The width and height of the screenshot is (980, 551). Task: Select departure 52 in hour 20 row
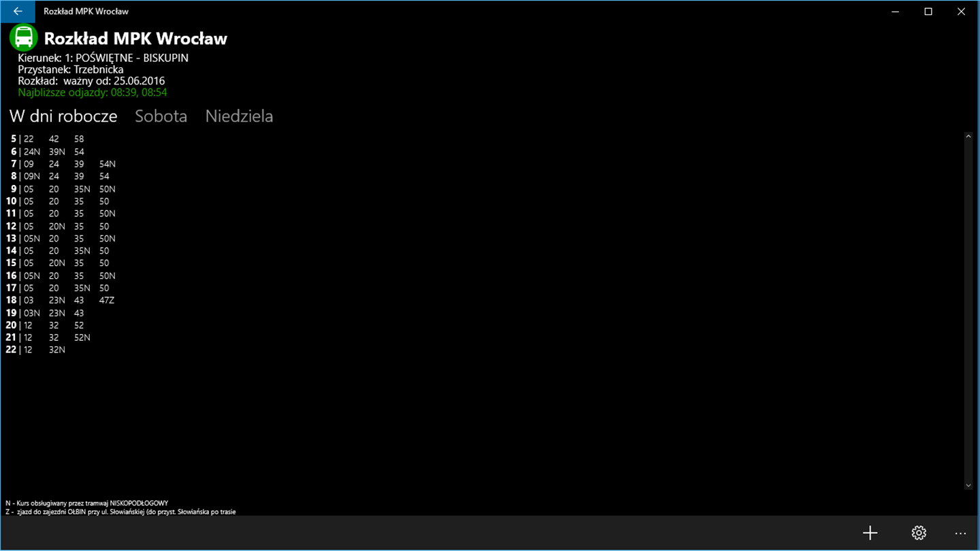coord(79,325)
